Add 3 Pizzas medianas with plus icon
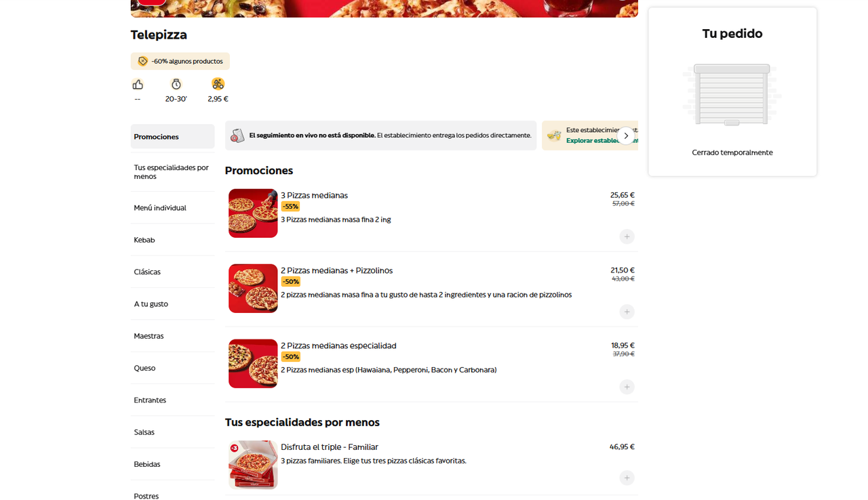 [627, 236]
